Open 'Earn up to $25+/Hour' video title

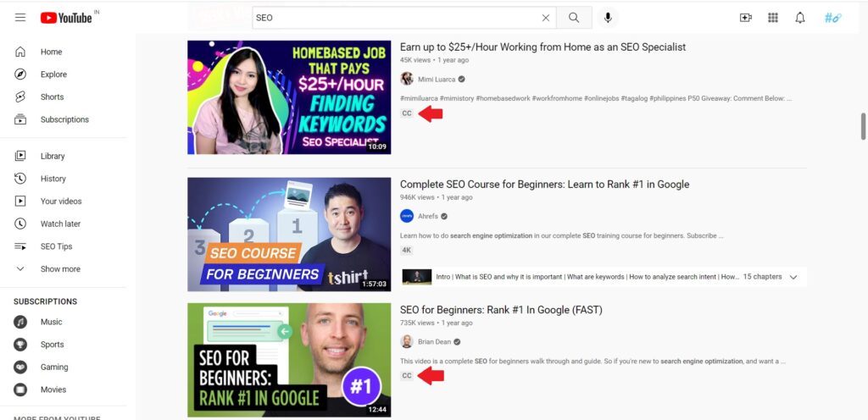pyautogui.click(x=542, y=47)
